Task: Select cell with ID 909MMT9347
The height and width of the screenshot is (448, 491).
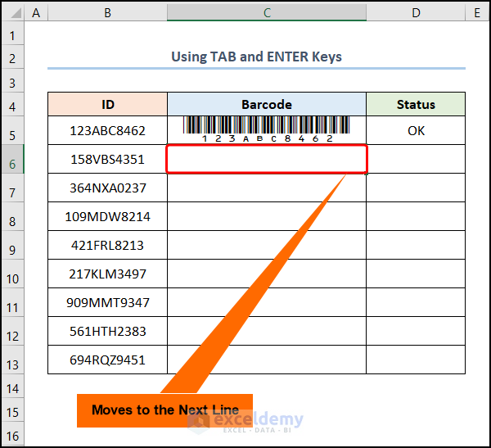Action: [x=107, y=302]
